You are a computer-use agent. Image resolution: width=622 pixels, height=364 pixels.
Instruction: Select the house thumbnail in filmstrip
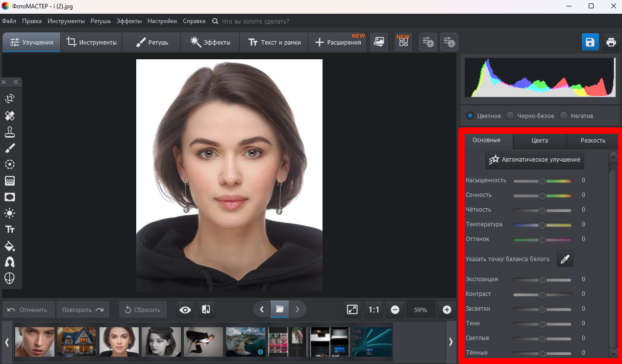76,342
